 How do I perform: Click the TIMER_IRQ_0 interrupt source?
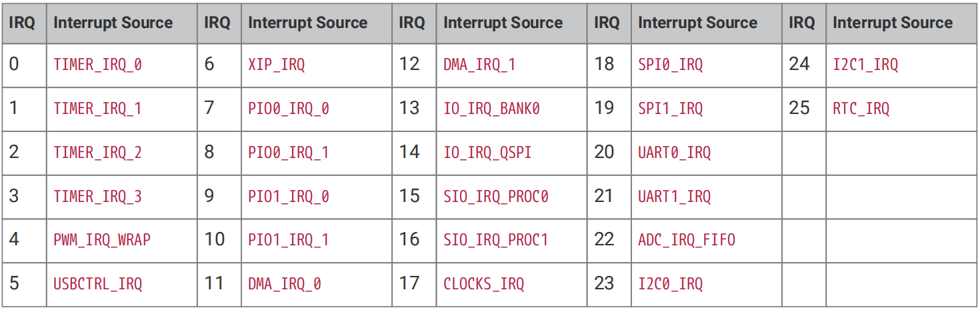tap(97, 65)
